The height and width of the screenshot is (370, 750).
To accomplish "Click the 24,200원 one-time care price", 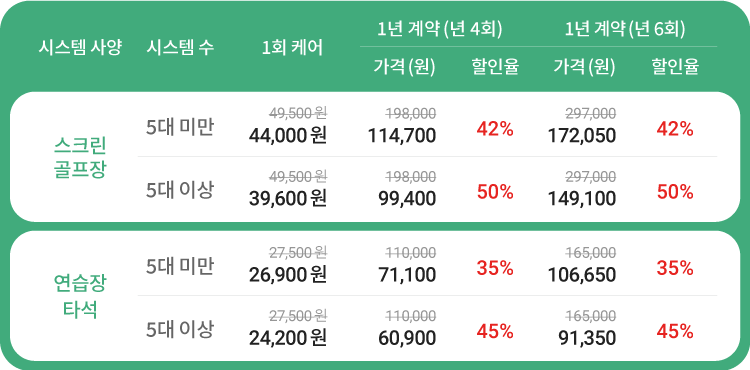I will coord(287,337).
